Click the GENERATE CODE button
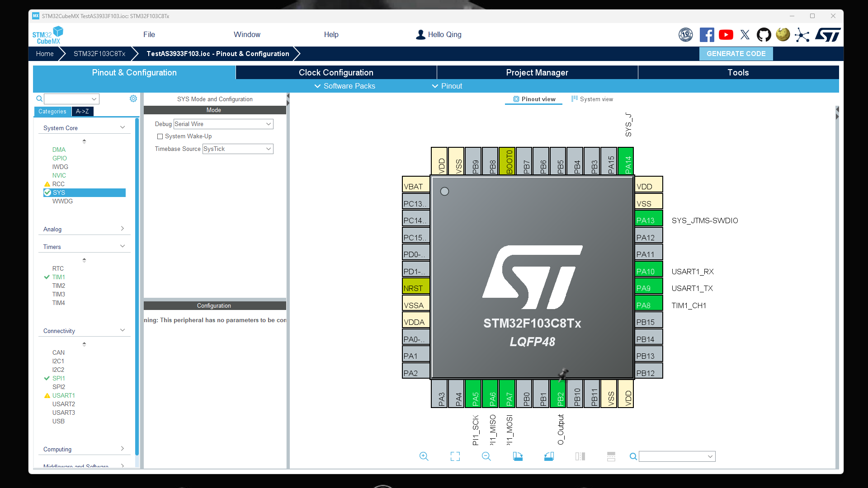The image size is (868, 488). point(736,53)
